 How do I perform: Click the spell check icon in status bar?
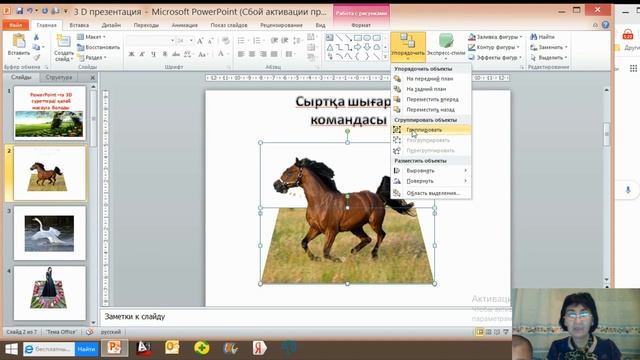(89, 332)
